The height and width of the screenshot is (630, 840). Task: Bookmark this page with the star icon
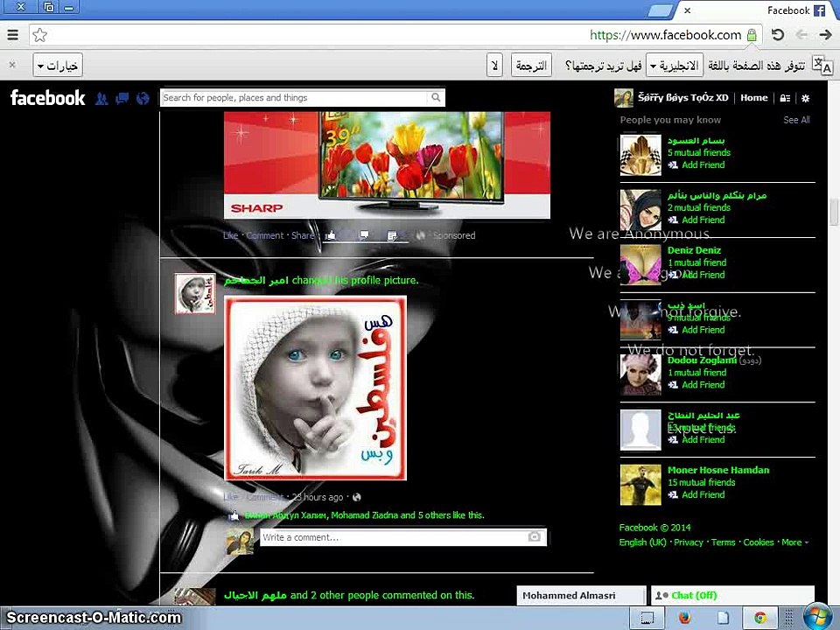[x=40, y=35]
